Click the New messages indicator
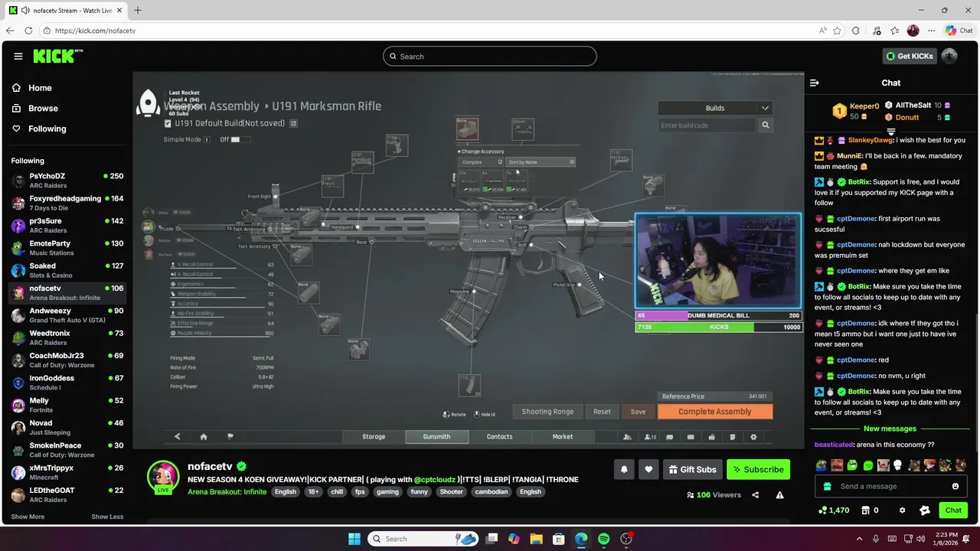 890,429
